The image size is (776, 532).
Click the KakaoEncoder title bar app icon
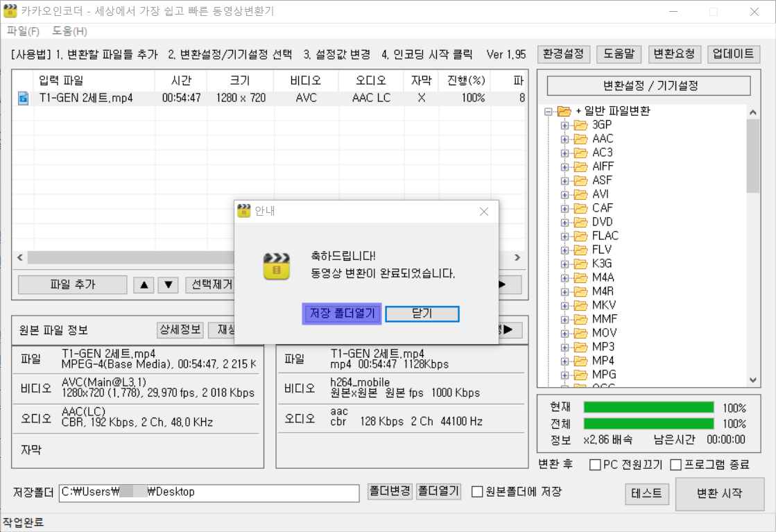click(10, 11)
